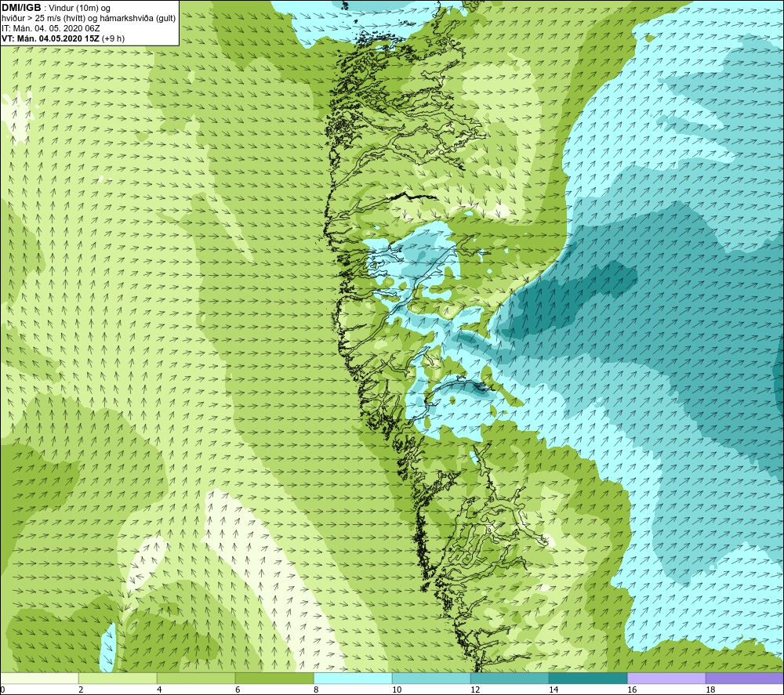Click the 2–4 m/s light green swatch

[118, 678]
